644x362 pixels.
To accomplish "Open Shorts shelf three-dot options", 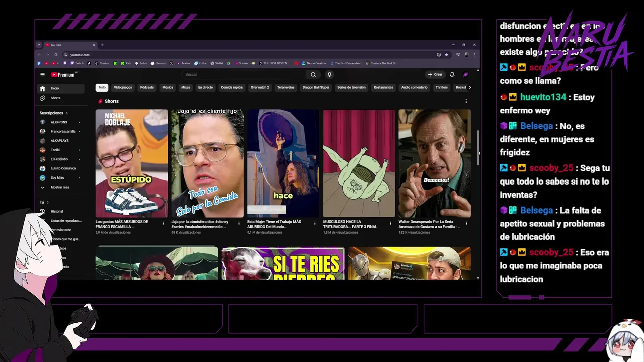I will (466, 101).
